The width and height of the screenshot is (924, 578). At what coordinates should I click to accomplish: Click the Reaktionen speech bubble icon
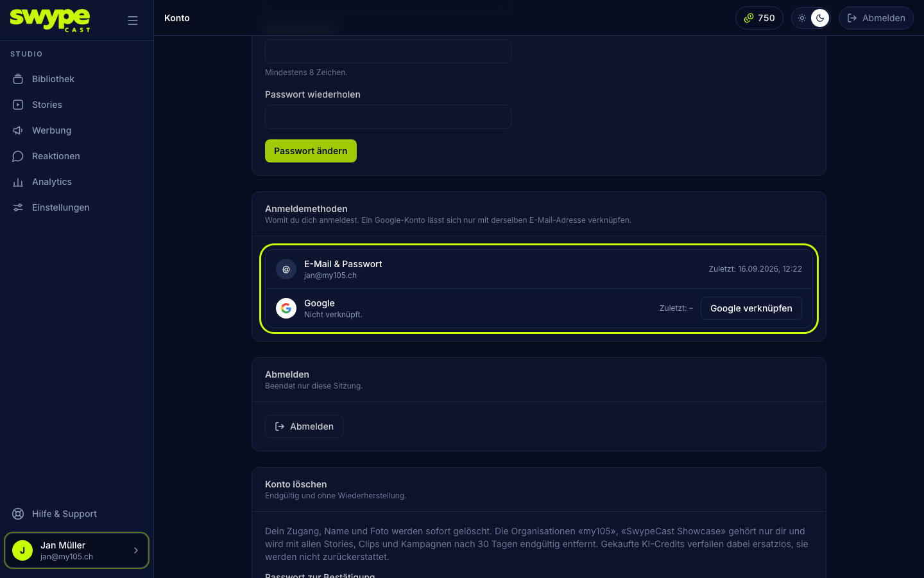[x=18, y=156]
